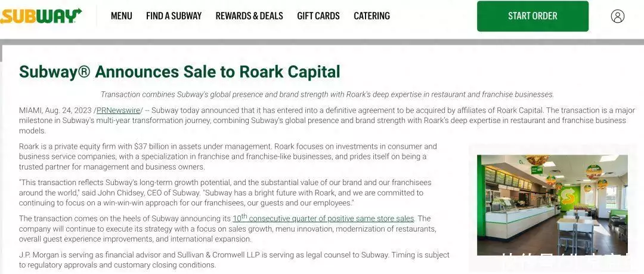Choose CATERING from the top navigation
The width and height of the screenshot is (644, 274).
point(371,16)
